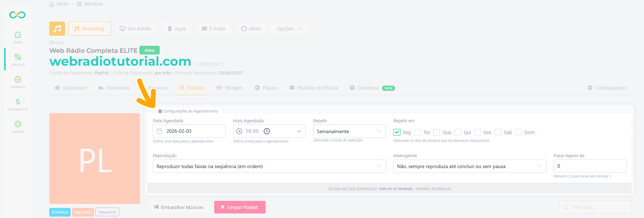
Task: Open the Reprodução mode dropdown
Action: (x=269, y=166)
